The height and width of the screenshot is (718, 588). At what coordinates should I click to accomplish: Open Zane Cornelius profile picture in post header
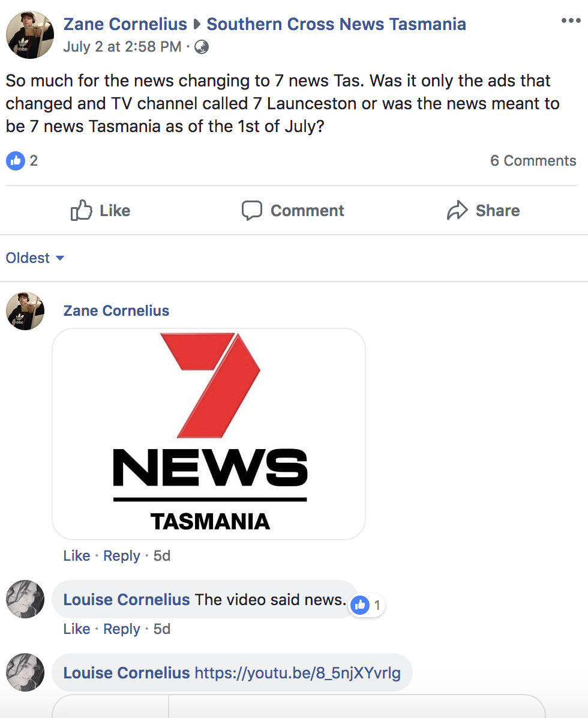(30, 35)
